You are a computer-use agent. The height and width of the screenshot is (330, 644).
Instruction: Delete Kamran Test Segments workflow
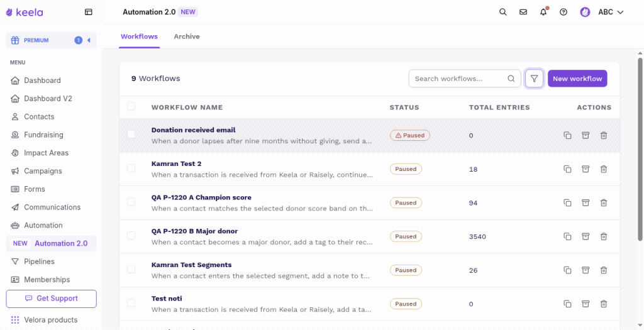603,270
